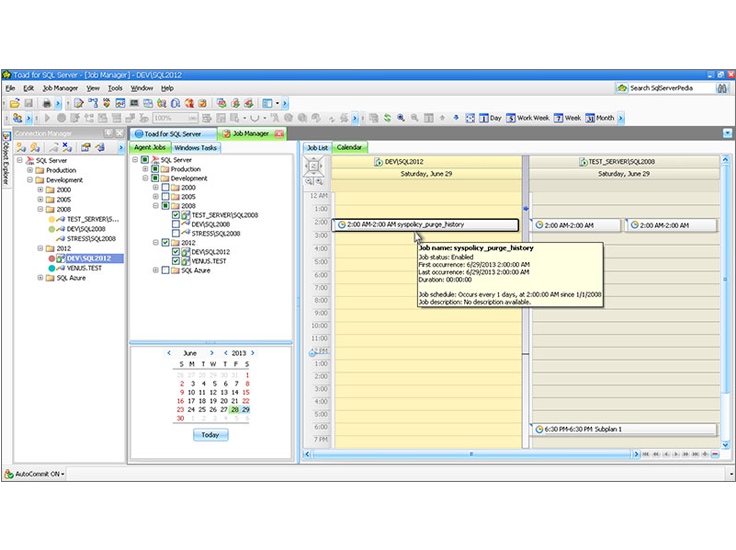Image resolution: width=736 pixels, height=550 pixels.
Task: Click the red globe icon in main toolbar
Action: (189, 103)
